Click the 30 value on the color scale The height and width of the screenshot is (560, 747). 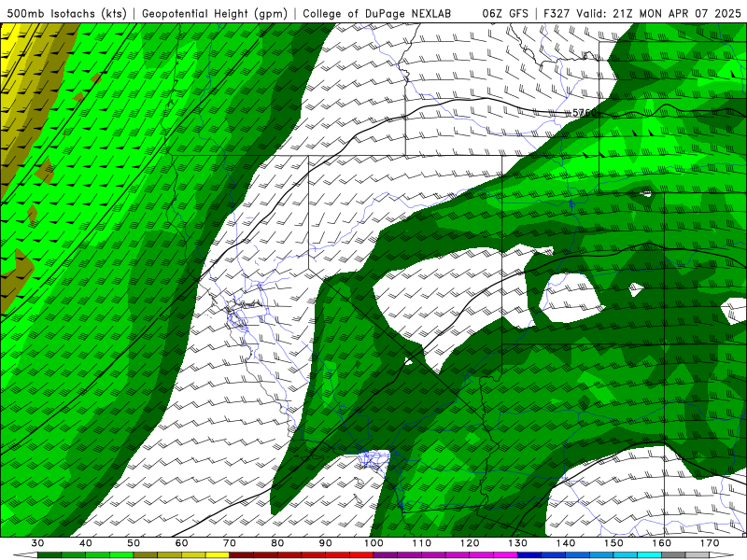pyautogui.click(x=37, y=543)
